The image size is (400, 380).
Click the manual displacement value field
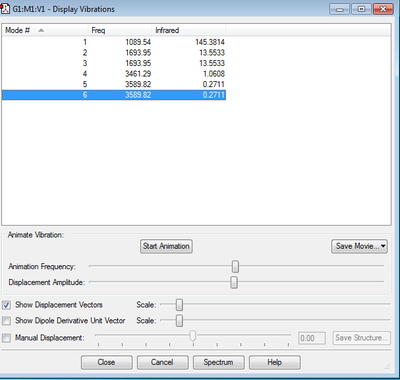point(312,338)
